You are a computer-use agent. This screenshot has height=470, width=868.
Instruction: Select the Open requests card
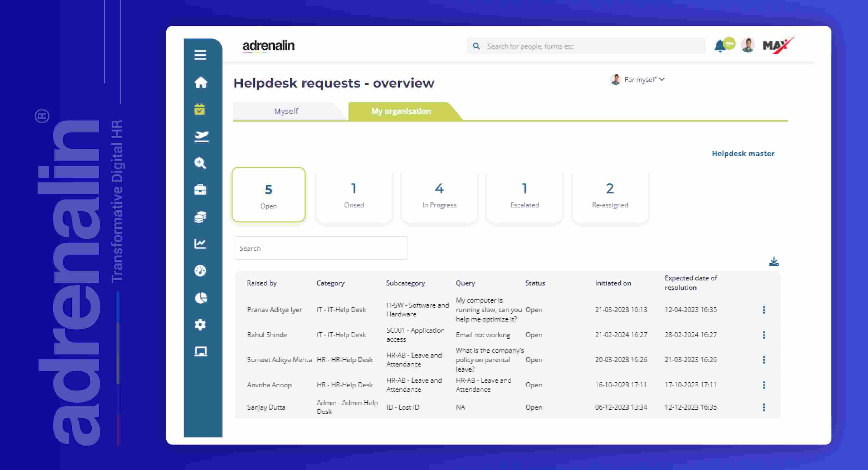point(269,195)
